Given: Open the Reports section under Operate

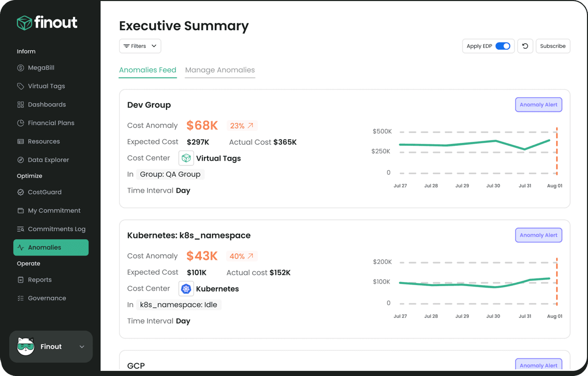Looking at the screenshot, I should click(39, 279).
